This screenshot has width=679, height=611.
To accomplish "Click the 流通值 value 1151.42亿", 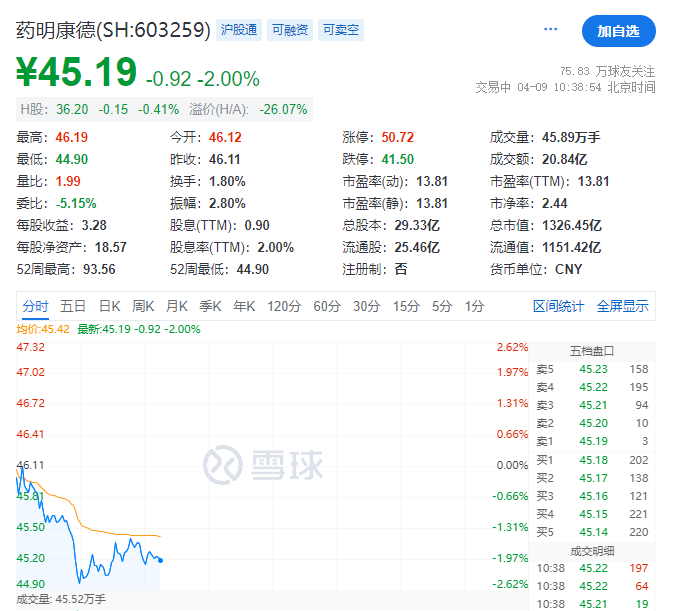I will tap(572, 248).
